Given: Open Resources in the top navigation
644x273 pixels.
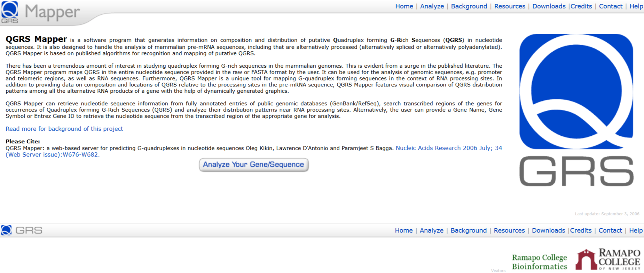Looking at the screenshot, I should [510, 6].
